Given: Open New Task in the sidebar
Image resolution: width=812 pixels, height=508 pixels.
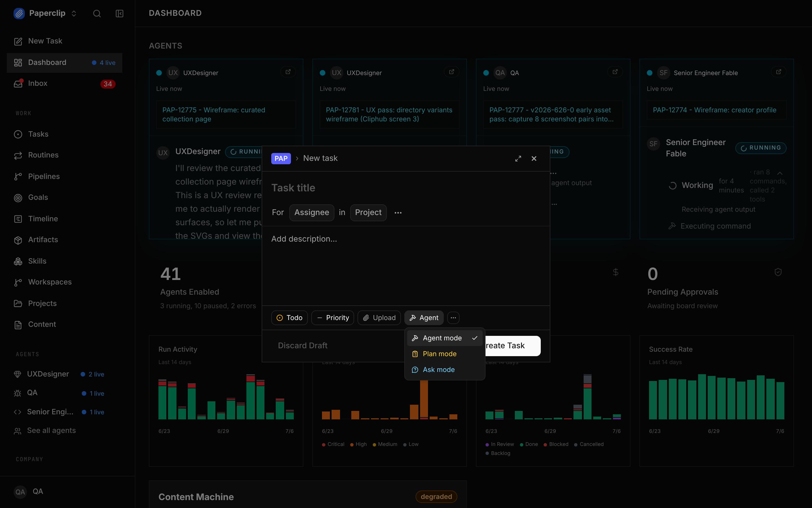Looking at the screenshot, I should click(65, 41).
